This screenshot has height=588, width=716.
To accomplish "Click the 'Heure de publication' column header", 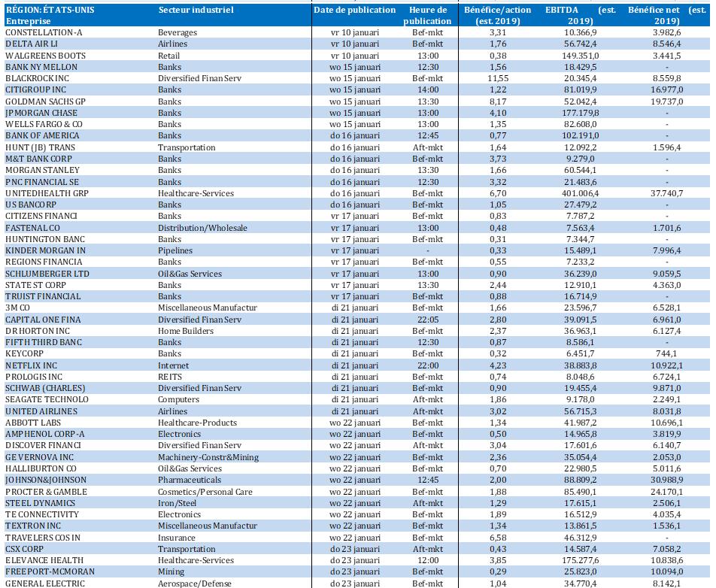I will tap(427, 16).
